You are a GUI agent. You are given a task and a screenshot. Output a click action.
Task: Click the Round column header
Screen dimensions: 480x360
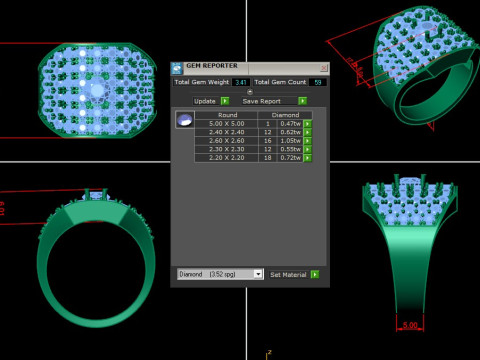click(227, 115)
